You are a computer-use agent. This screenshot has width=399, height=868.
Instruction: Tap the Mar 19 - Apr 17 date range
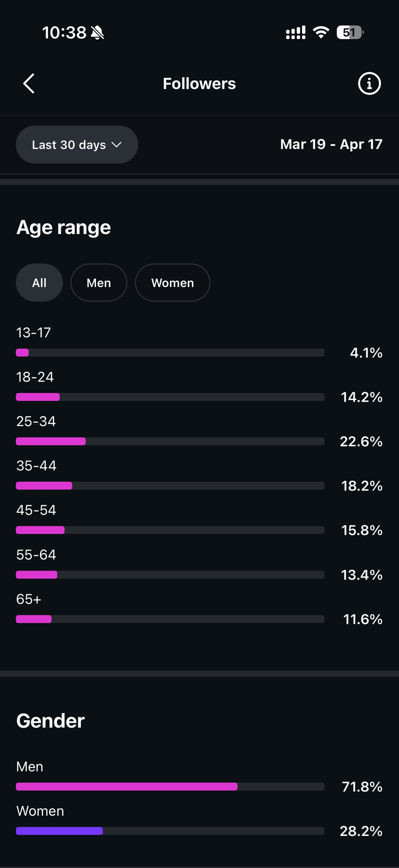click(x=331, y=144)
